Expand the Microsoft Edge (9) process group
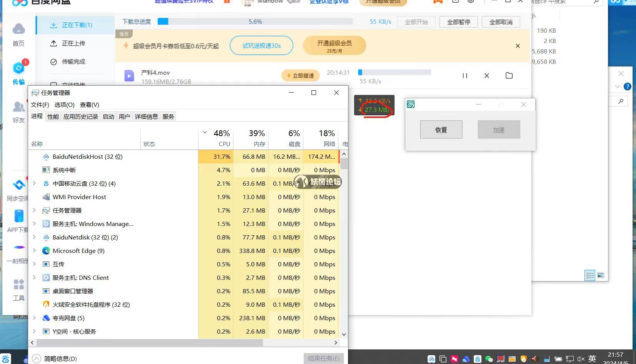This screenshot has width=636, height=364. 34,251
